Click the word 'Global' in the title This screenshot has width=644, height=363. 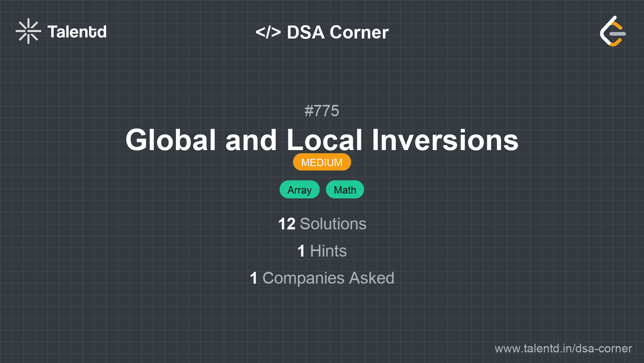tap(171, 140)
